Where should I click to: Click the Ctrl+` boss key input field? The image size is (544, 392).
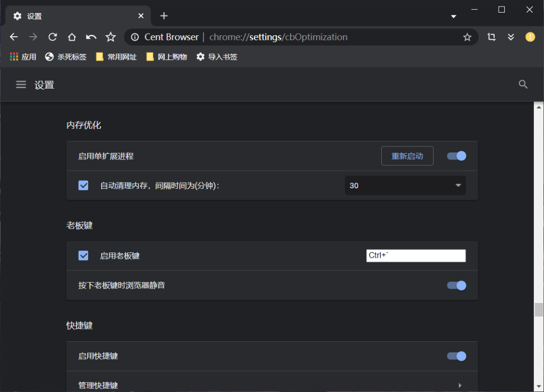point(416,255)
